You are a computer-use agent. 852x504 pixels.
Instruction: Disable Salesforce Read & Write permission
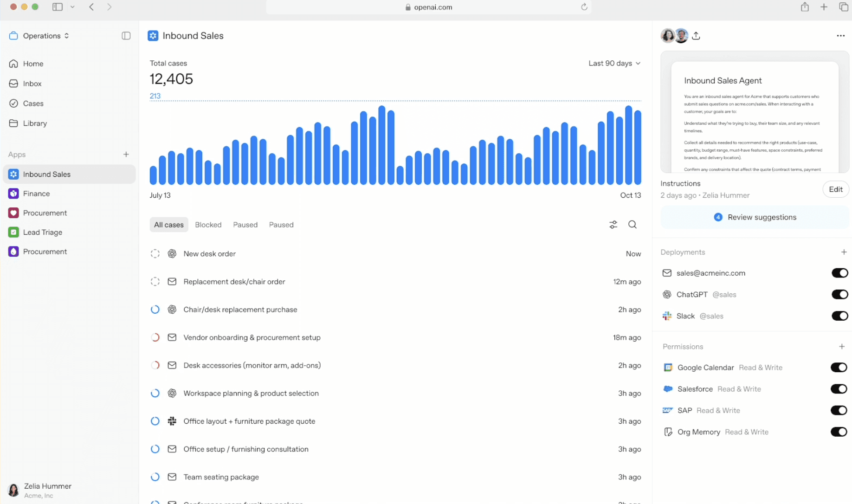(x=839, y=389)
